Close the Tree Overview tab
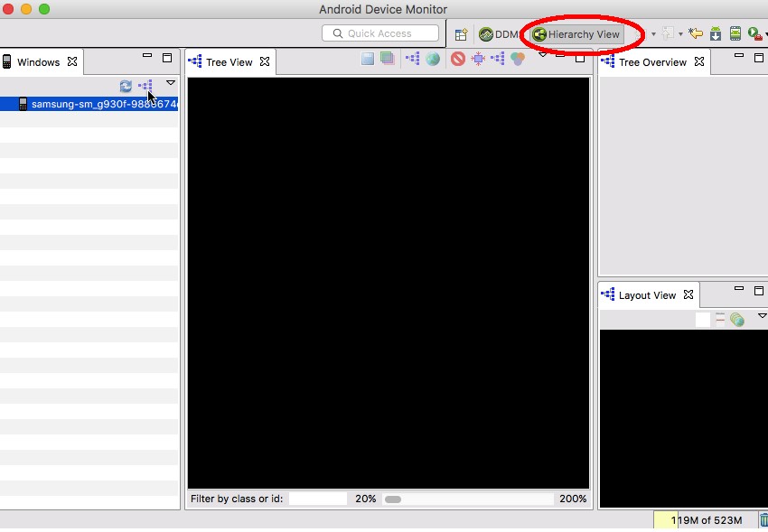The height and width of the screenshot is (532, 768). (x=699, y=61)
